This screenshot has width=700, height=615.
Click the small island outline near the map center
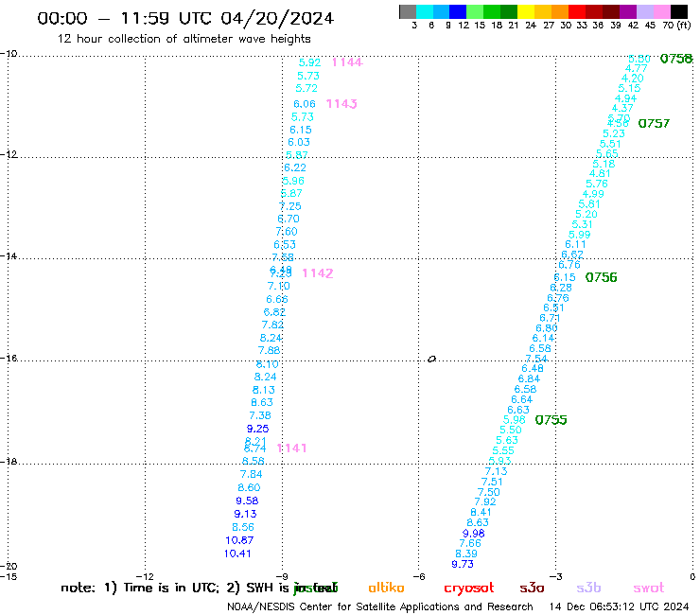[x=431, y=359]
